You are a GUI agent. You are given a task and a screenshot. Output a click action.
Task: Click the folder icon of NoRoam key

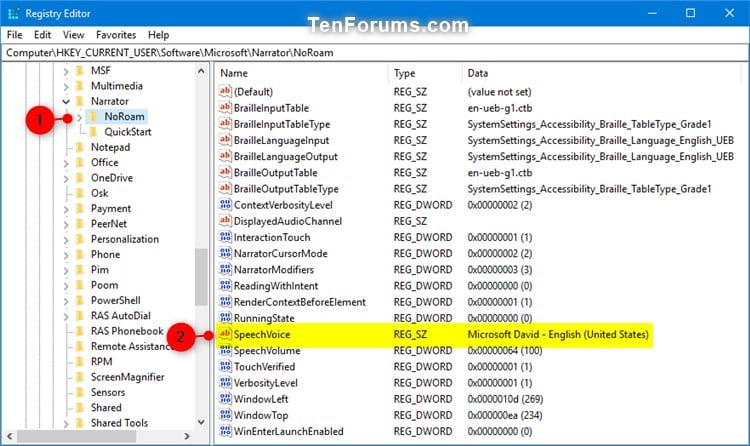94,116
